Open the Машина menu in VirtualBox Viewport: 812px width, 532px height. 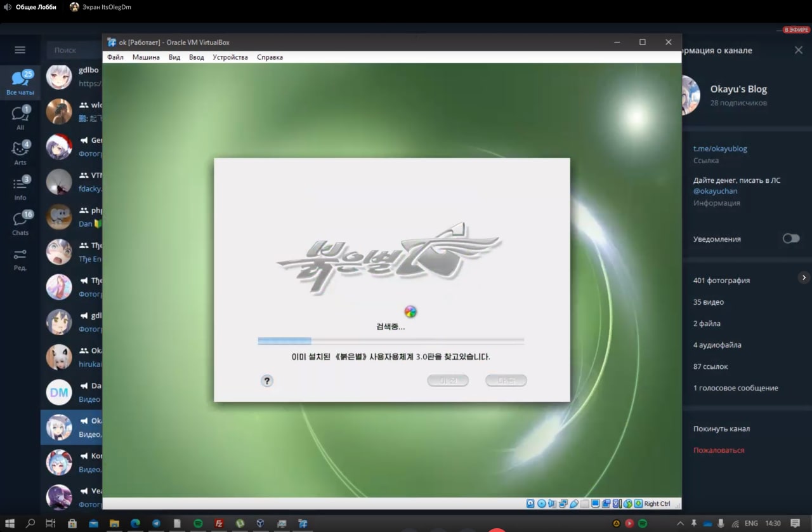(146, 57)
